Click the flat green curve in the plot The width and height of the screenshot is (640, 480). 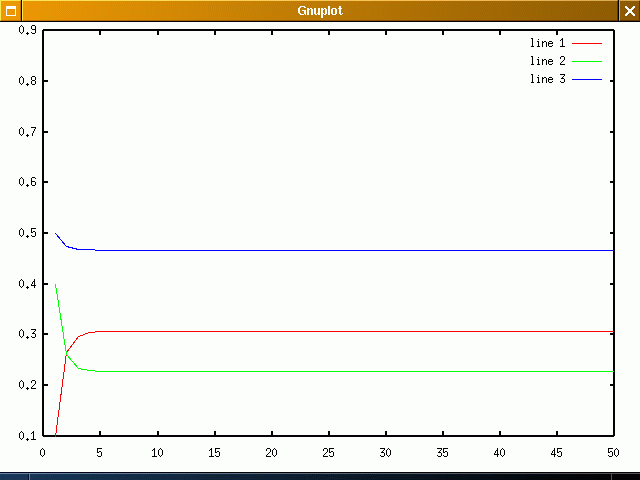tap(350, 372)
